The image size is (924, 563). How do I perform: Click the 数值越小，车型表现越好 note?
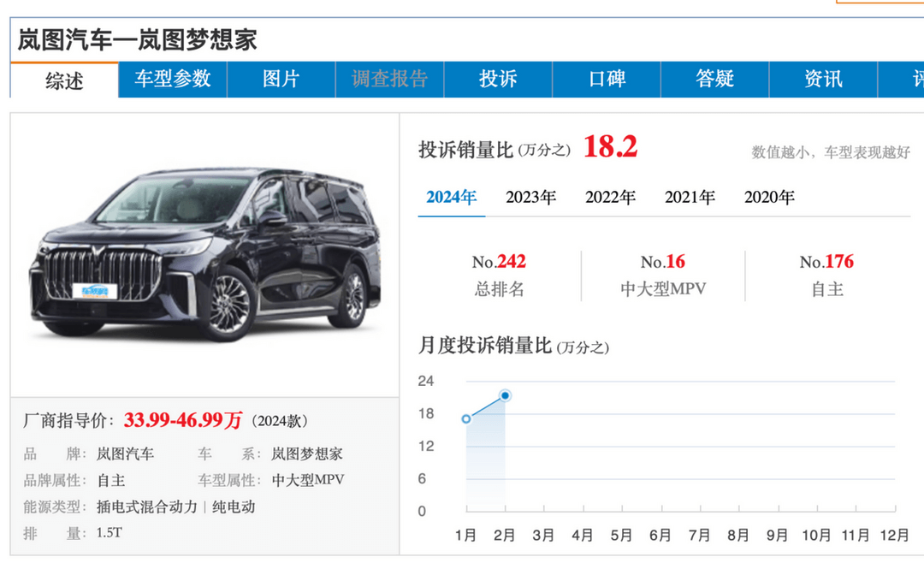[x=831, y=152]
